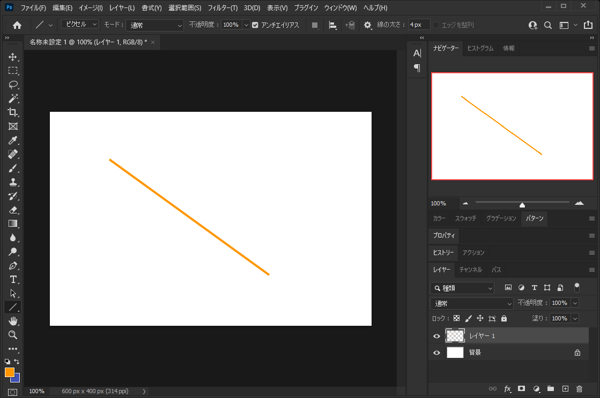Select the Dodge tool

(13, 251)
